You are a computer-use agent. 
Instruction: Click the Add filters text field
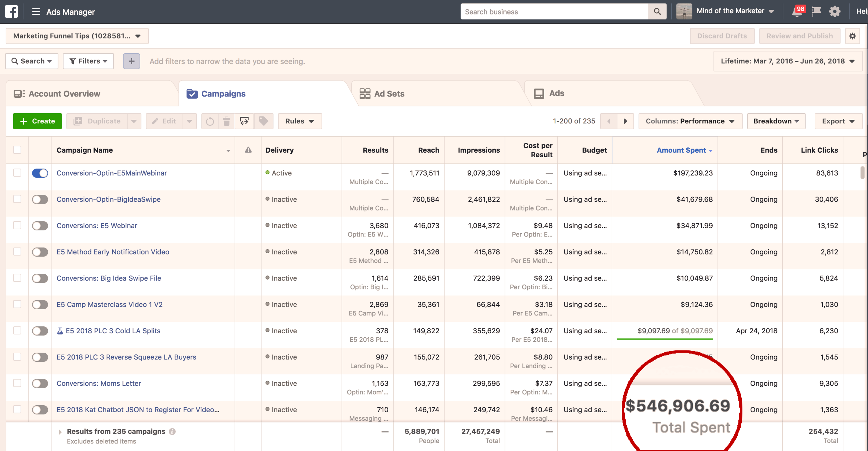tap(227, 61)
